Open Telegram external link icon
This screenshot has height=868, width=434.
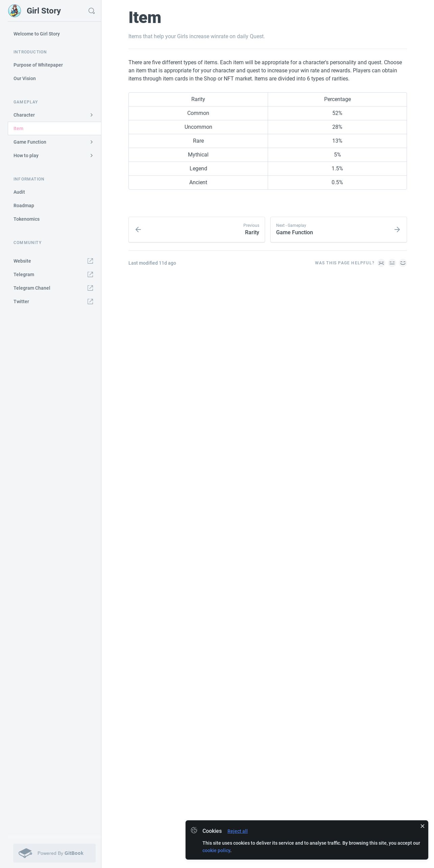point(90,274)
